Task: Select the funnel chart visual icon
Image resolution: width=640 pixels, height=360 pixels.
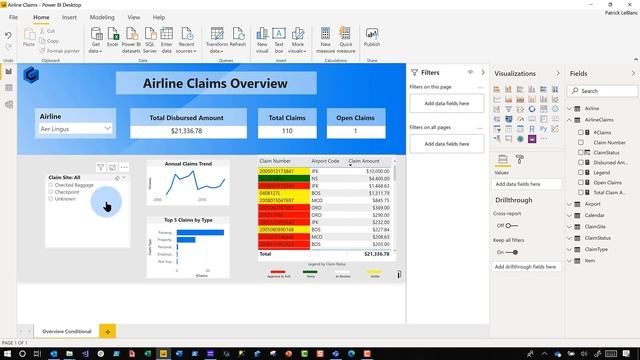Action: (x=509, y=109)
